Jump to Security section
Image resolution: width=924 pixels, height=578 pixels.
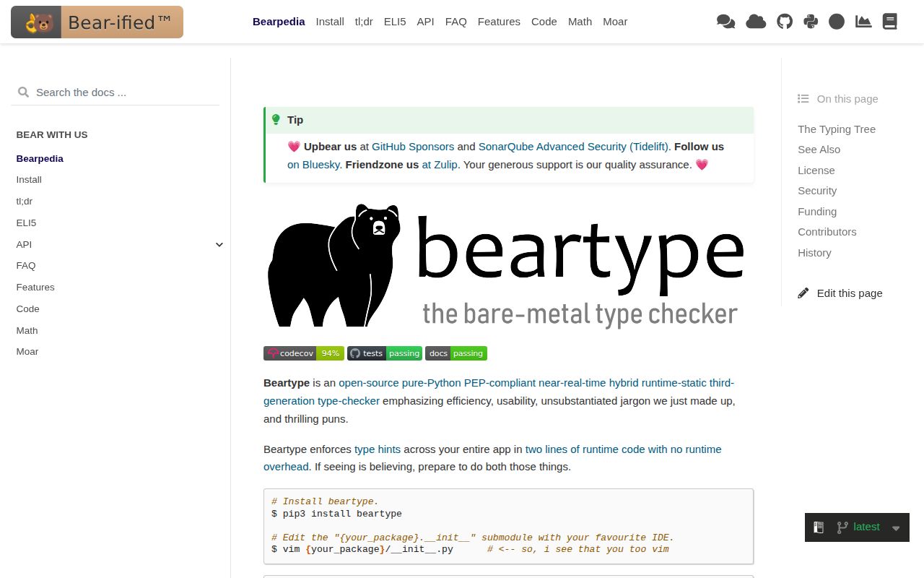817,191
